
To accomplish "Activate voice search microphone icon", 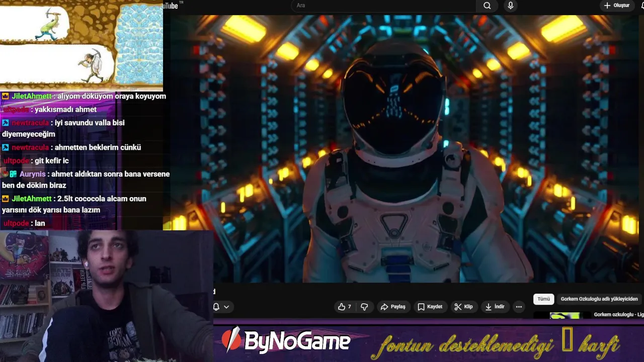I will 511,6.
